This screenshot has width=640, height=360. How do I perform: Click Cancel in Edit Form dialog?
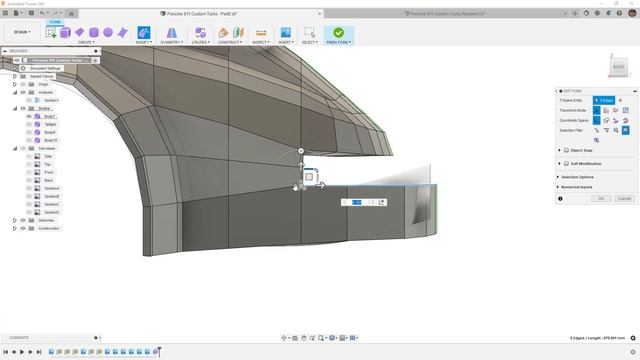click(624, 198)
